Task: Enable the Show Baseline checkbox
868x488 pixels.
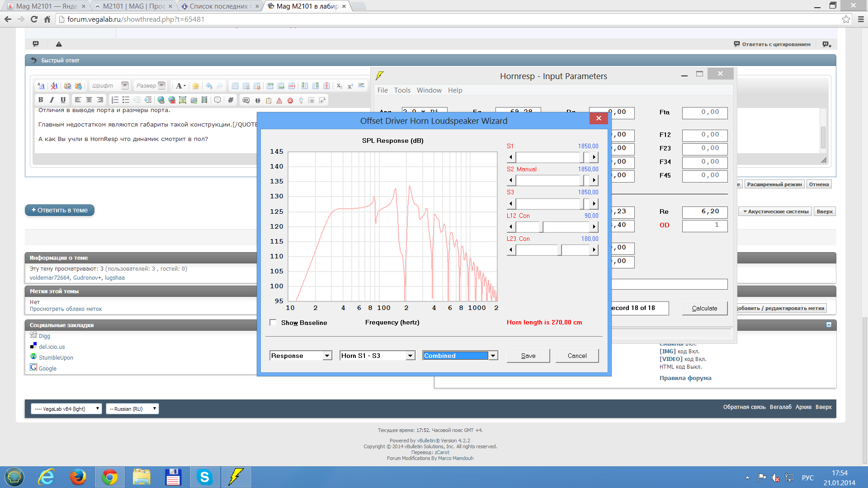Action: [273, 323]
